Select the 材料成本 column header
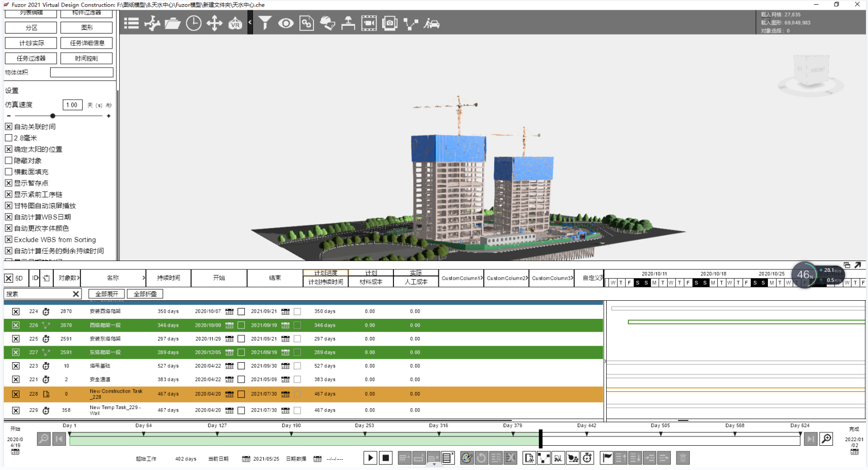The width and height of the screenshot is (868, 470). click(371, 282)
